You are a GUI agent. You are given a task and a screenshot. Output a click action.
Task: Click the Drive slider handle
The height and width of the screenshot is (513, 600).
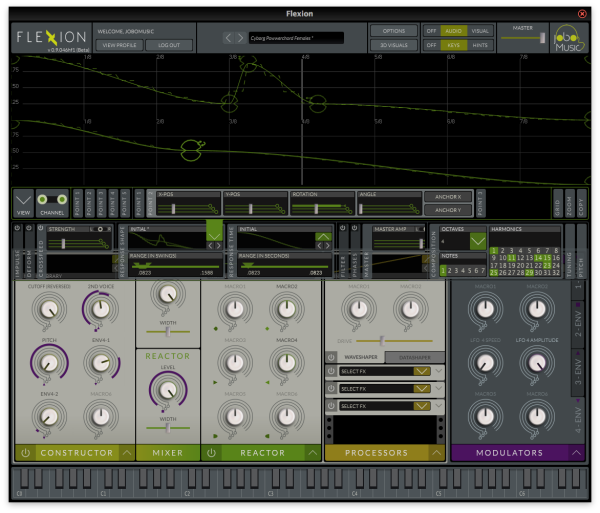(x=382, y=340)
